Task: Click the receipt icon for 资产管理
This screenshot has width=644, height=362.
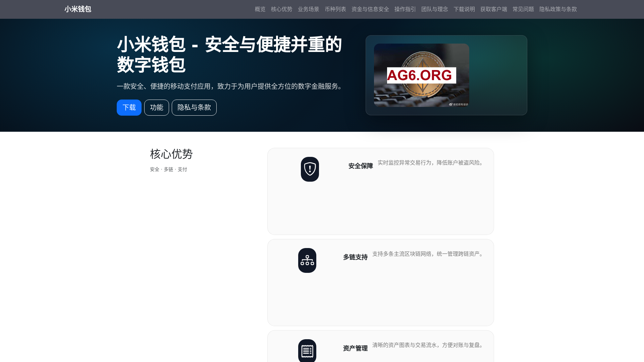Action: [x=307, y=351]
